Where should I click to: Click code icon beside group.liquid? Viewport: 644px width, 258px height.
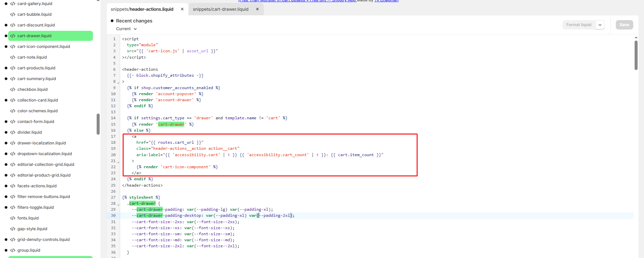click(x=13, y=250)
